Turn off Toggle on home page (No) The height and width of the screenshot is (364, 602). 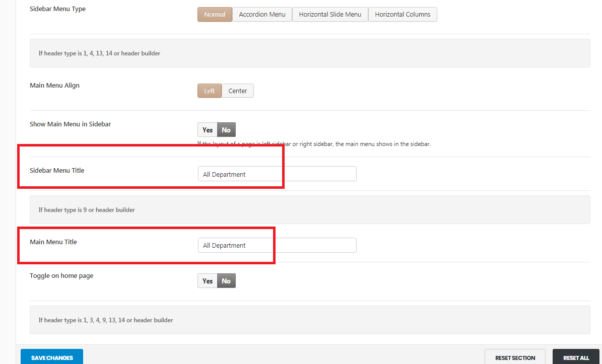227,281
